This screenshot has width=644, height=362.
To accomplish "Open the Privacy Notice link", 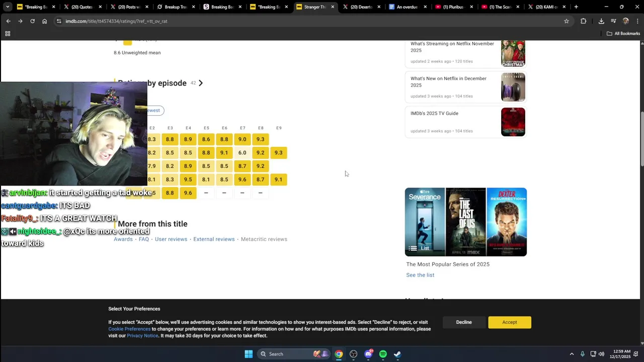I will pos(142,335).
